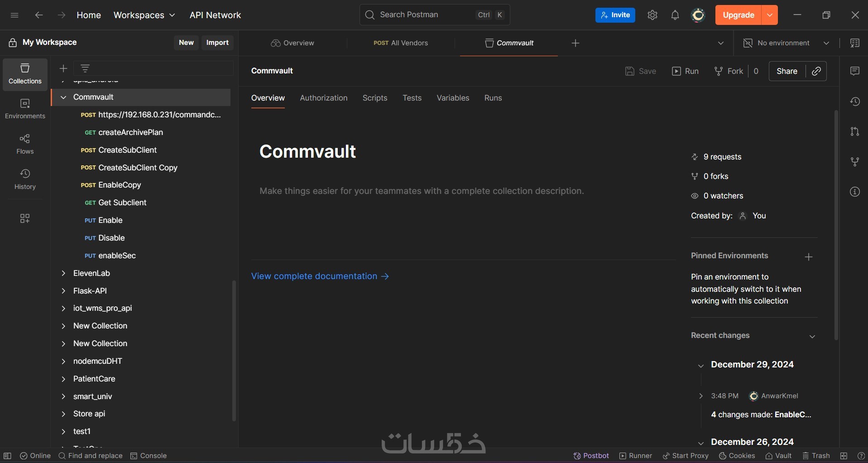Expand the Store api collection
Viewport: 868px width, 463px height.
(63, 414)
